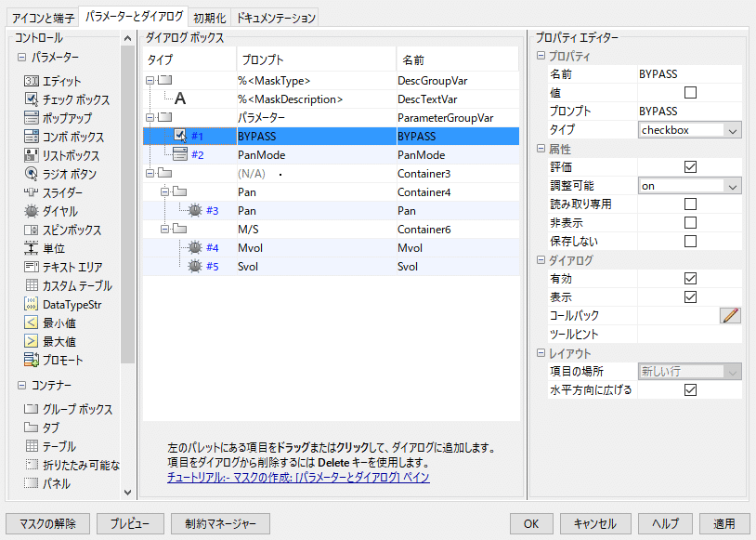Select the エディット (Edit) control icon
Image resolution: width=756 pixels, height=540 pixels.
tap(32, 81)
